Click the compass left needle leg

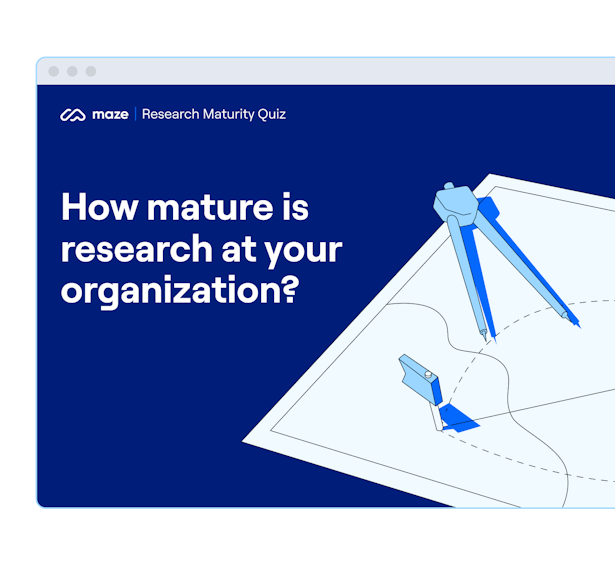pyautogui.click(x=467, y=276)
